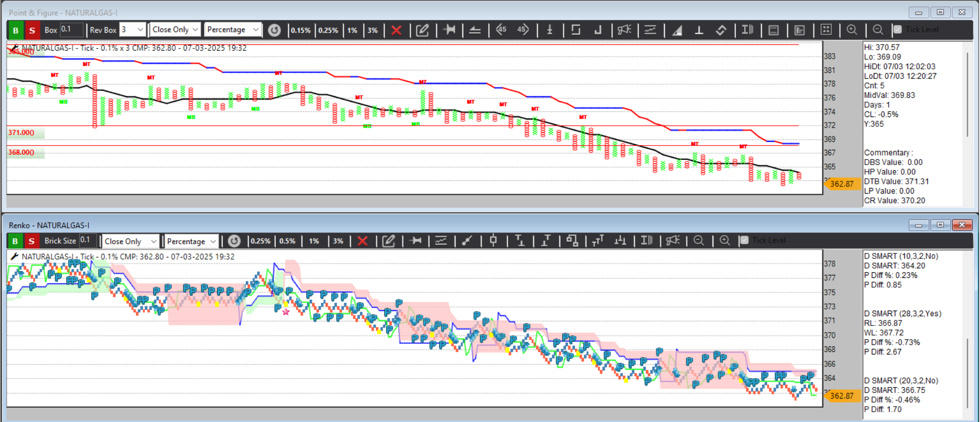Select the 1% brick preset in Renko
The image size is (980, 422).
(x=314, y=241)
